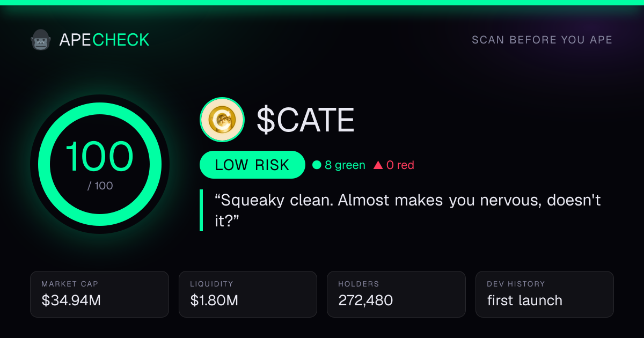
Task: Click the / 100 score denominator
Action: (100, 186)
